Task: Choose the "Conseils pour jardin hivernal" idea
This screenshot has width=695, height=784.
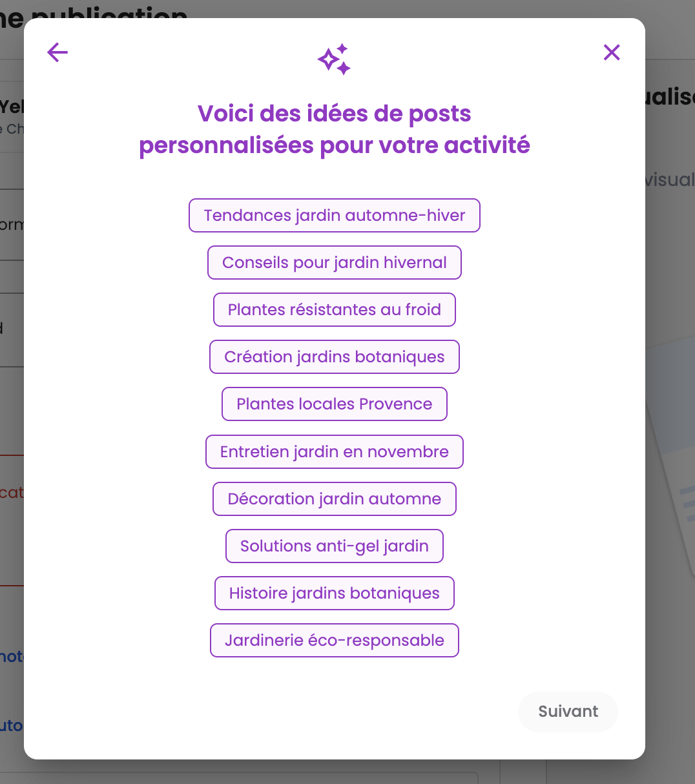Action: click(335, 263)
